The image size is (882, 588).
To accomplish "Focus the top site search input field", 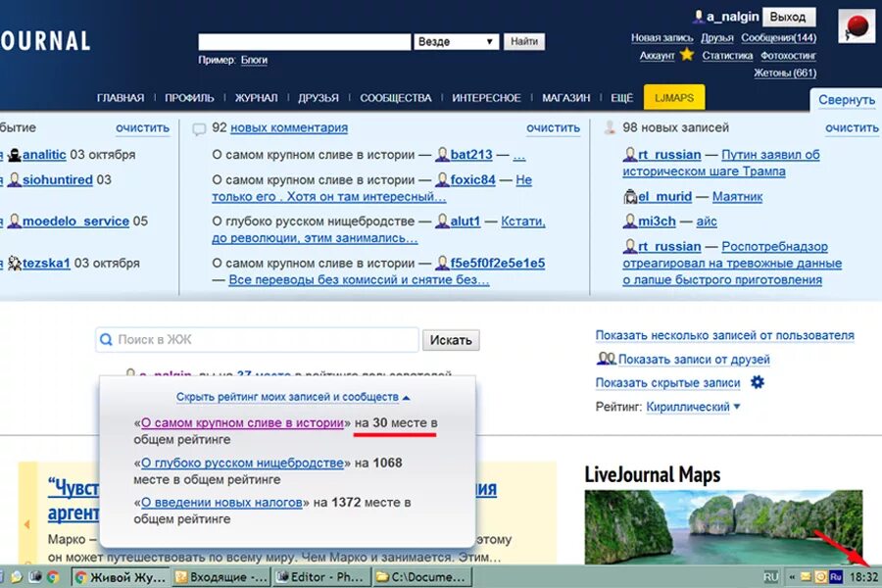I will point(305,41).
